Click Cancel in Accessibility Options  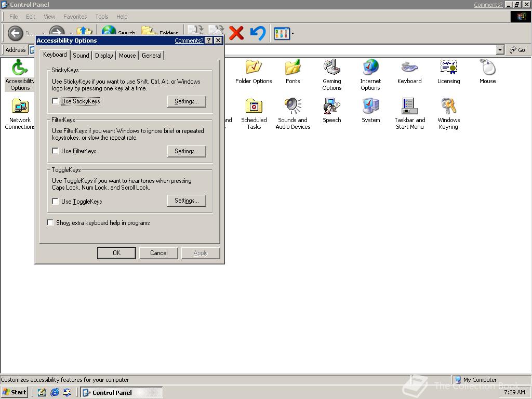[x=159, y=253]
